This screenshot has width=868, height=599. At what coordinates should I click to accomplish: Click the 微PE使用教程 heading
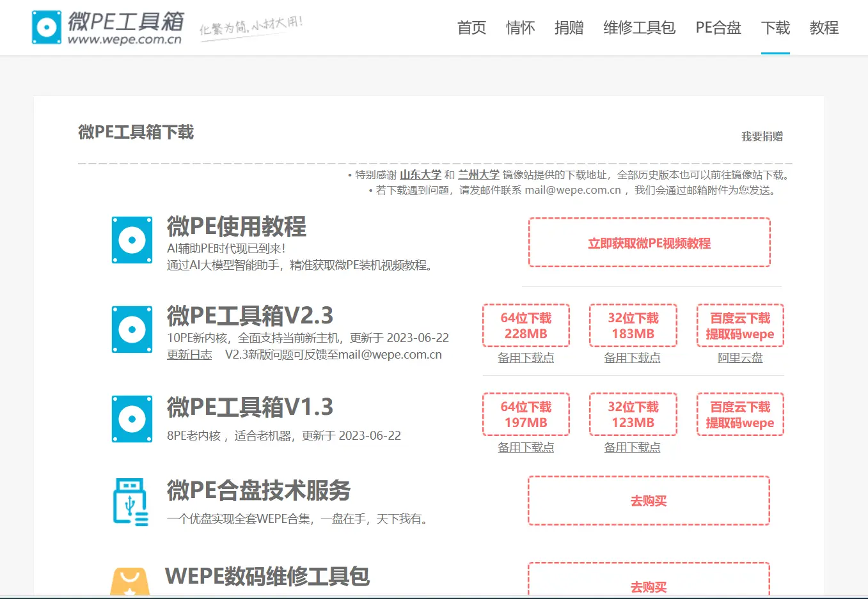pyautogui.click(x=237, y=227)
